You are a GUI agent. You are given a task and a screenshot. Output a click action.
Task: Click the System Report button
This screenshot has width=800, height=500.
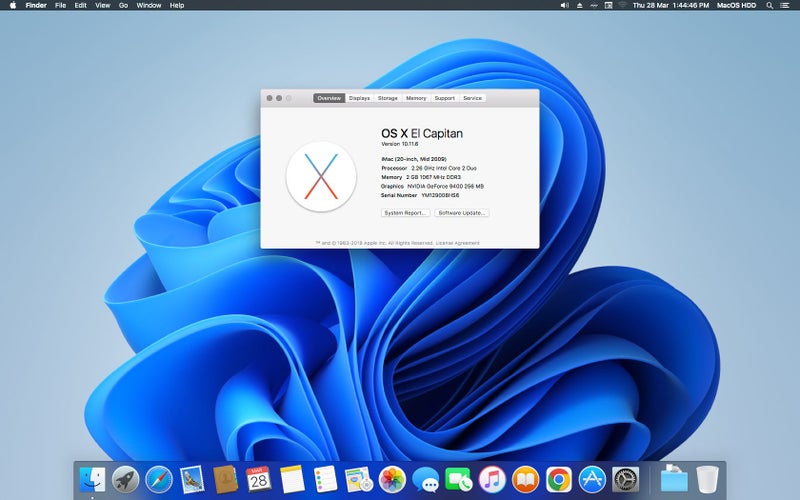coord(406,213)
